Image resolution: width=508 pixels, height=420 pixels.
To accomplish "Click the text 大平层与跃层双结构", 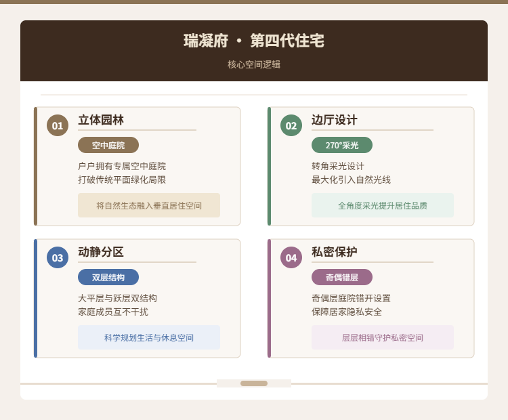I will [x=118, y=298].
